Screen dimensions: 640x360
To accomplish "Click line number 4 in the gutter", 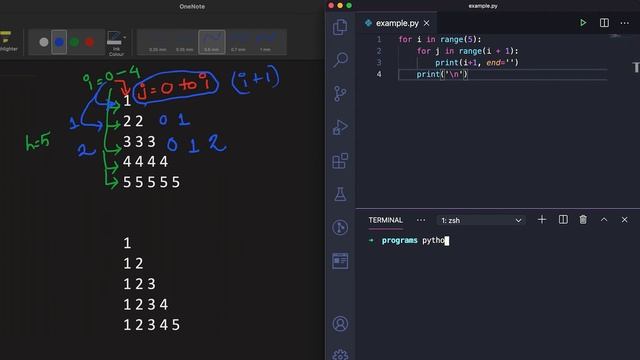I will tap(379, 74).
